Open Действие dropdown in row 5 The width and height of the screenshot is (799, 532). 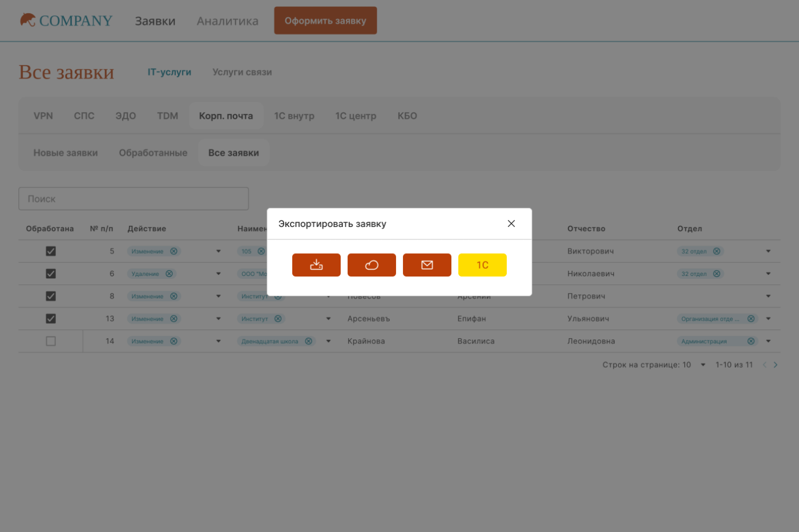coord(218,251)
